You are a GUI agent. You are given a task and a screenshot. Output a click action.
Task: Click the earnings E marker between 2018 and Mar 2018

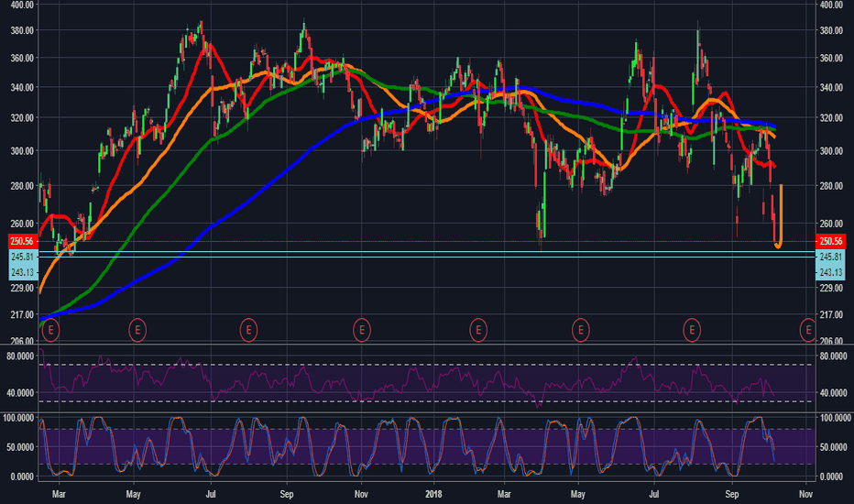pyautogui.click(x=478, y=330)
